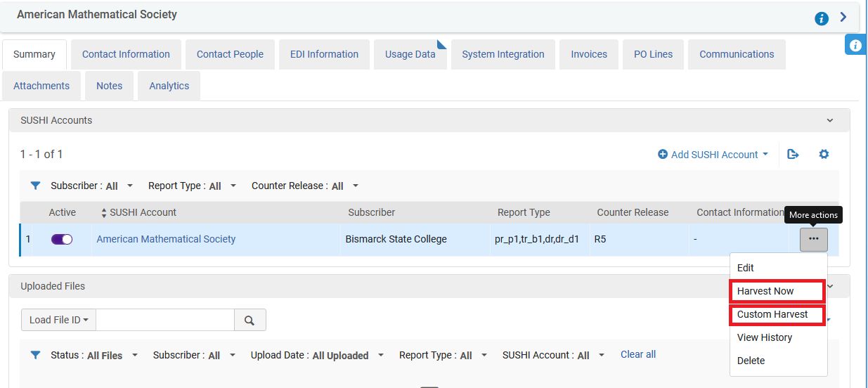
Task: Switch to the Summary tab
Action: click(x=34, y=54)
